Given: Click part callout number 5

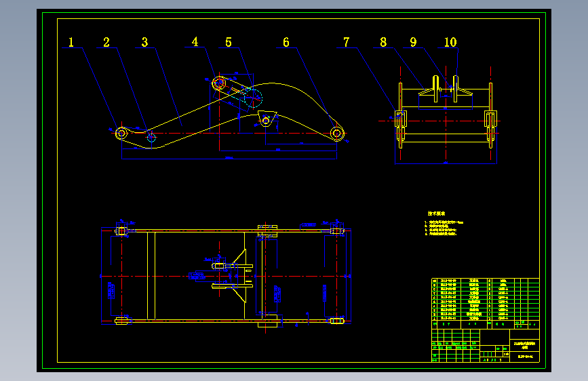Looking at the screenshot, I should 229,42.
